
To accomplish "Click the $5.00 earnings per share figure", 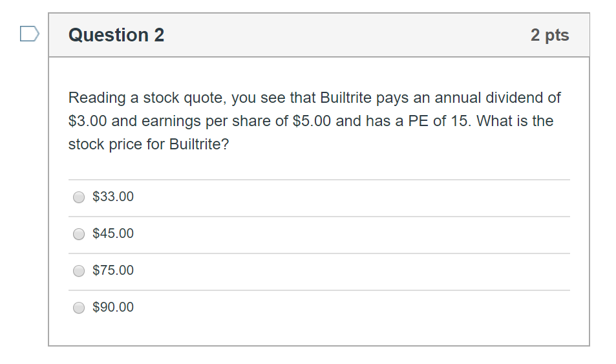I will point(312,121).
